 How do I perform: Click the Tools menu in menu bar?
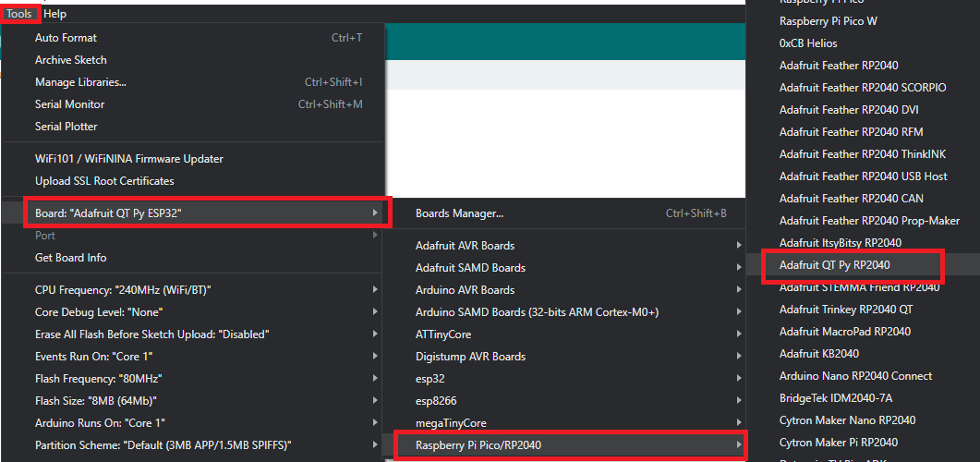tap(19, 14)
